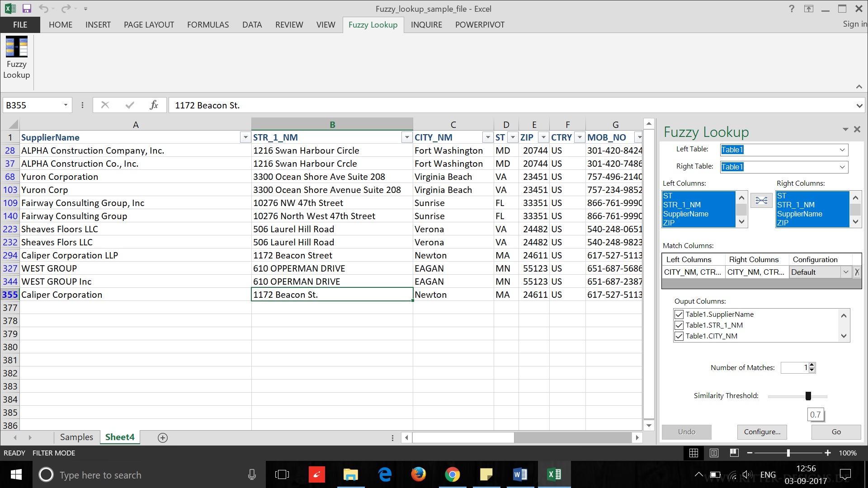Open the Name Box dropdown arrow

tap(66, 105)
